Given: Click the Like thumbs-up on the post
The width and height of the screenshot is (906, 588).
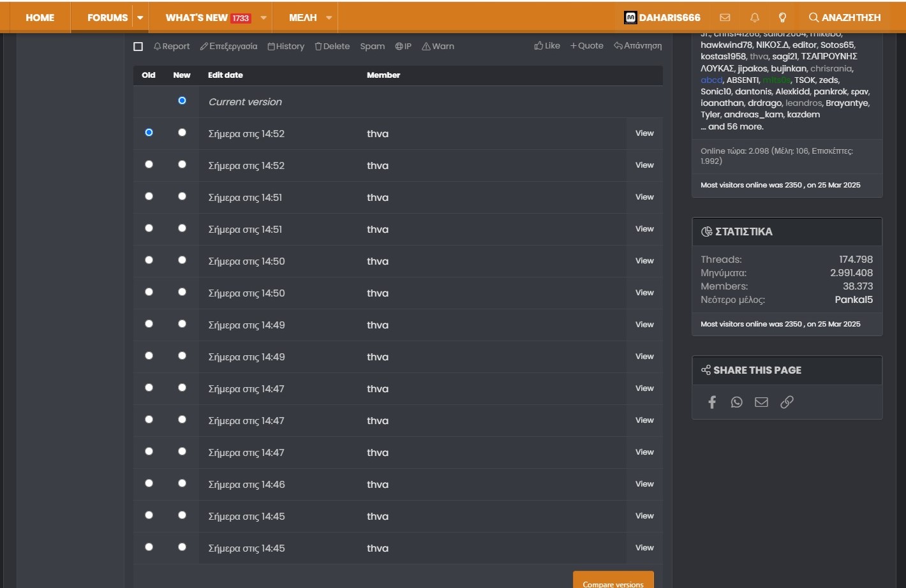Looking at the screenshot, I should click(x=547, y=46).
